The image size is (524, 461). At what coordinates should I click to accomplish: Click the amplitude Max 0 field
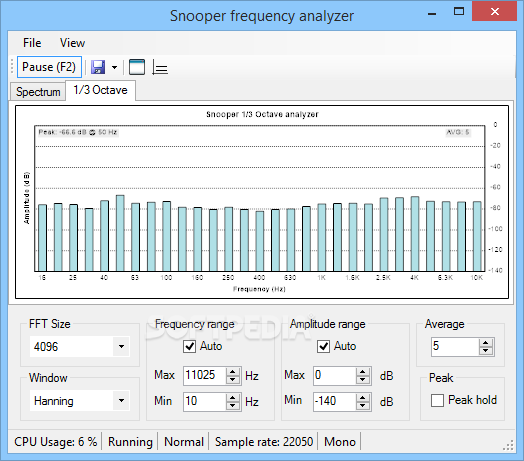pos(335,375)
